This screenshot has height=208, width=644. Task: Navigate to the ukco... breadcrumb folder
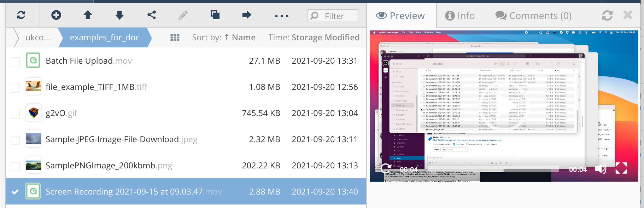coord(37,37)
